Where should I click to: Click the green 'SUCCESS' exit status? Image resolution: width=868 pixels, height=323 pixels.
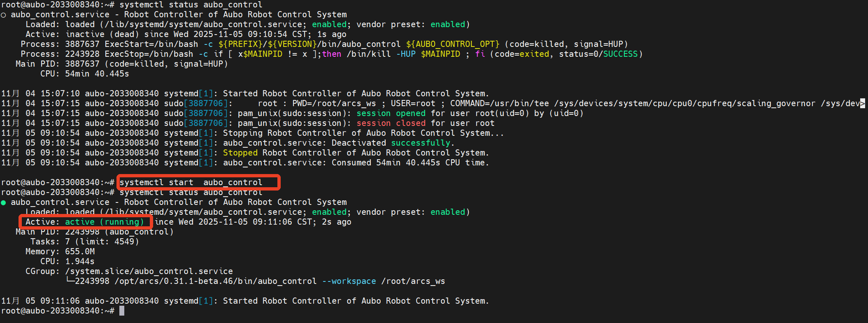click(620, 54)
